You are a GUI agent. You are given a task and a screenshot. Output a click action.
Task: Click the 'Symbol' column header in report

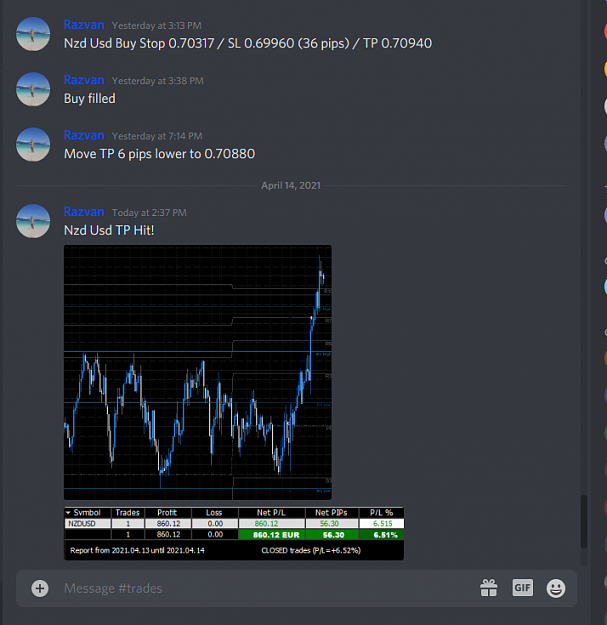tap(88, 513)
